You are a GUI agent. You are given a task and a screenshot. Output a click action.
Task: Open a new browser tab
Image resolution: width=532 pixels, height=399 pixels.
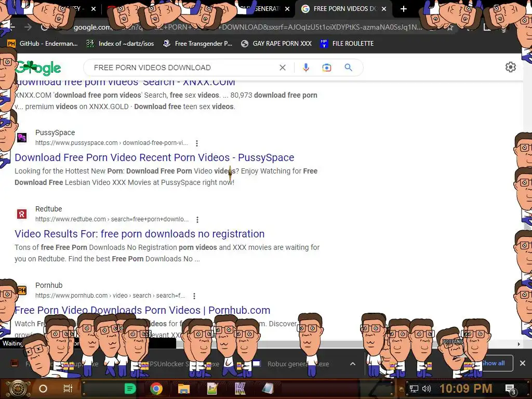pos(403,9)
